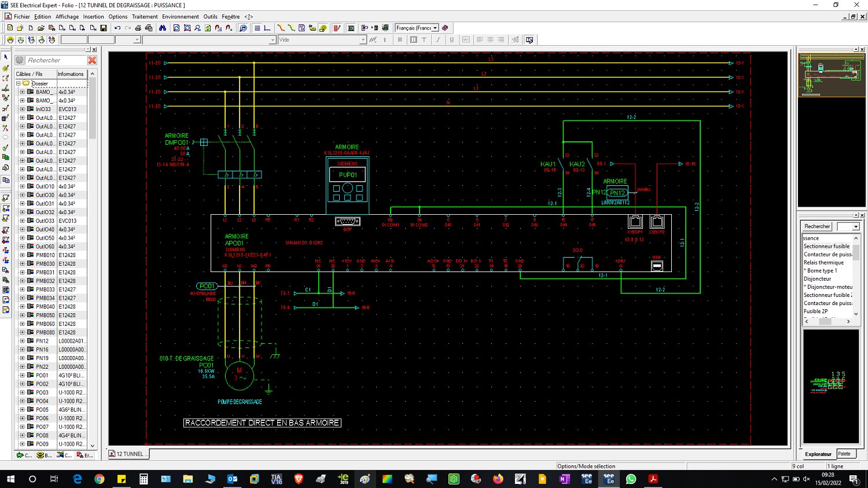
Task: Click the Underline formatting icon
Action: coord(452,40)
